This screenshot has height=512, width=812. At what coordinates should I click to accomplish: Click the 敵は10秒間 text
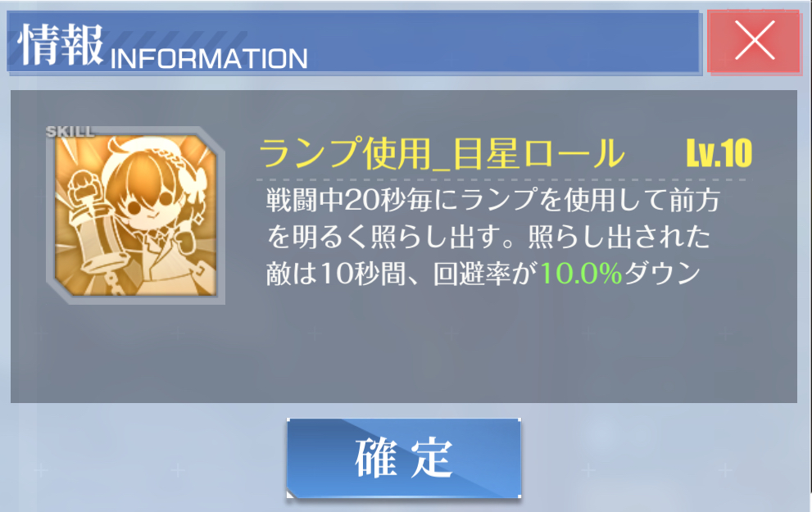coord(336,274)
